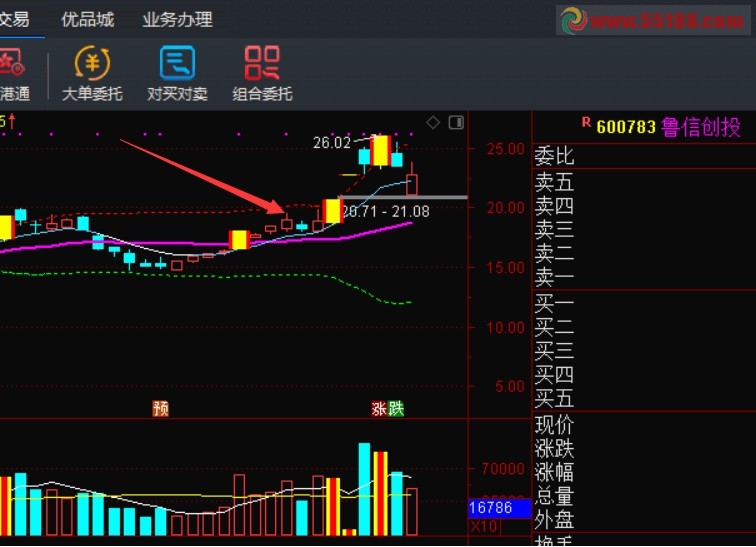Click the stock code 600783
The image size is (756, 547).
[626, 127]
